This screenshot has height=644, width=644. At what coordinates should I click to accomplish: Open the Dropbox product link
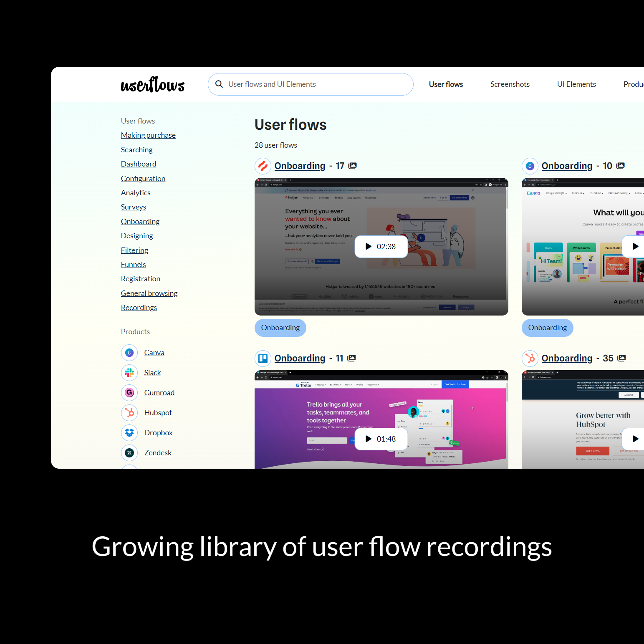coord(159,433)
